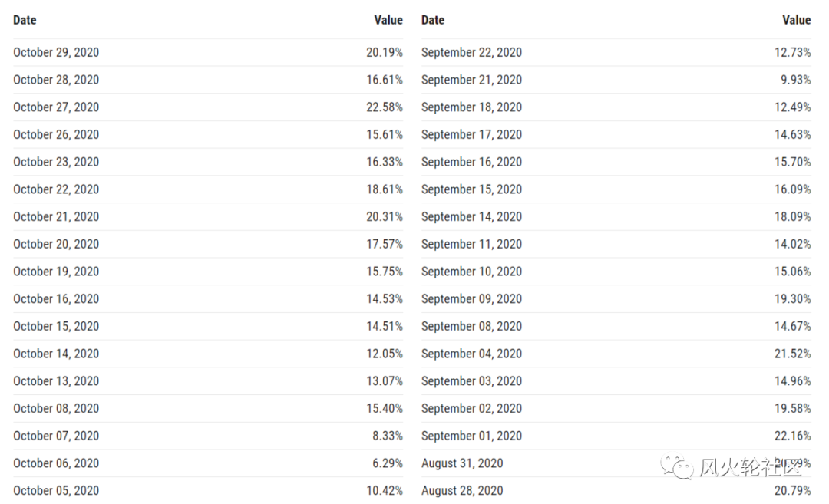
Task: Click the September 22, 2020 date
Action: [471, 52]
